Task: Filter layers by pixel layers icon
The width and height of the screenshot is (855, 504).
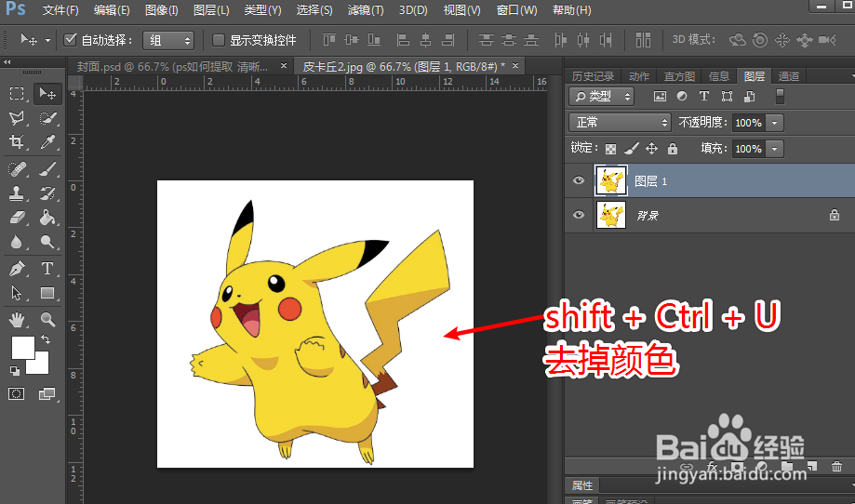Action: click(x=660, y=97)
